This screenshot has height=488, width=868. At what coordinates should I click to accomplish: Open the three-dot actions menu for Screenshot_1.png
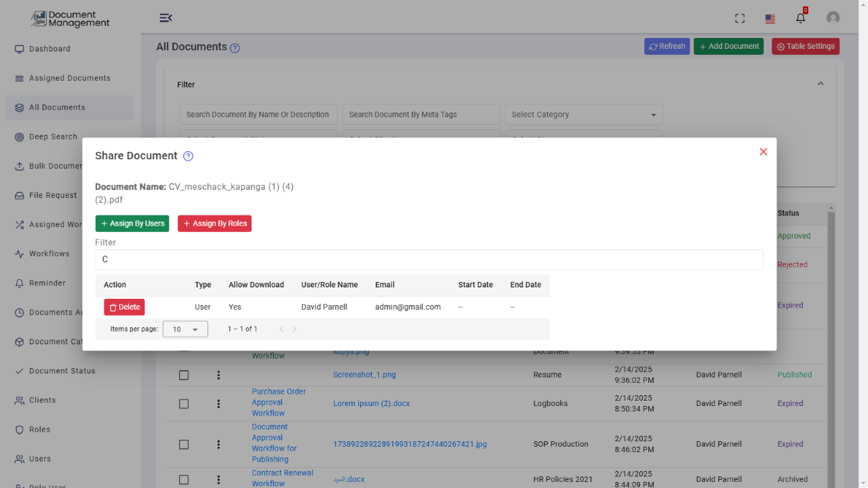click(x=218, y=375)
